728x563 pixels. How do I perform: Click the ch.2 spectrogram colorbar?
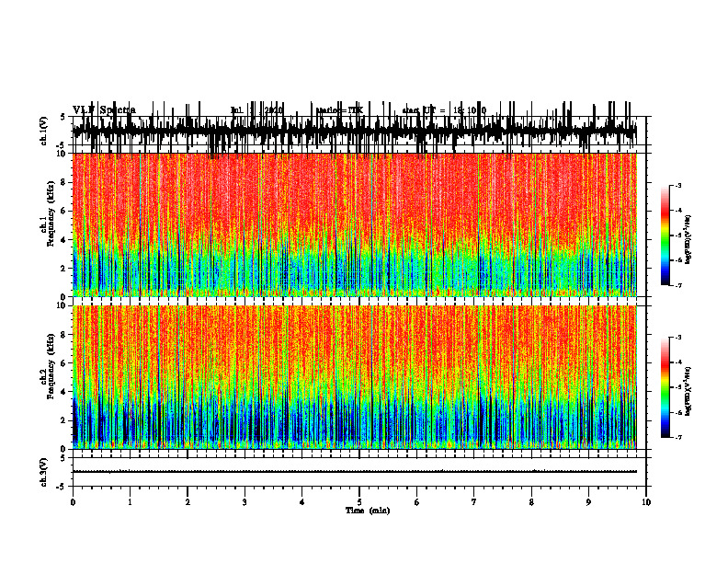(665, 387)
